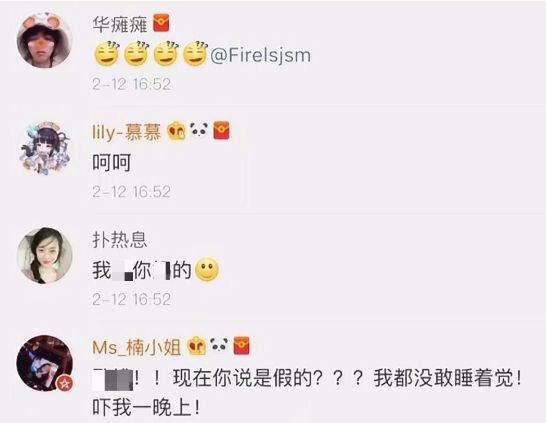Select the comment about 现在你说是假的
546x423 pixels.
[x=307, y=393]
